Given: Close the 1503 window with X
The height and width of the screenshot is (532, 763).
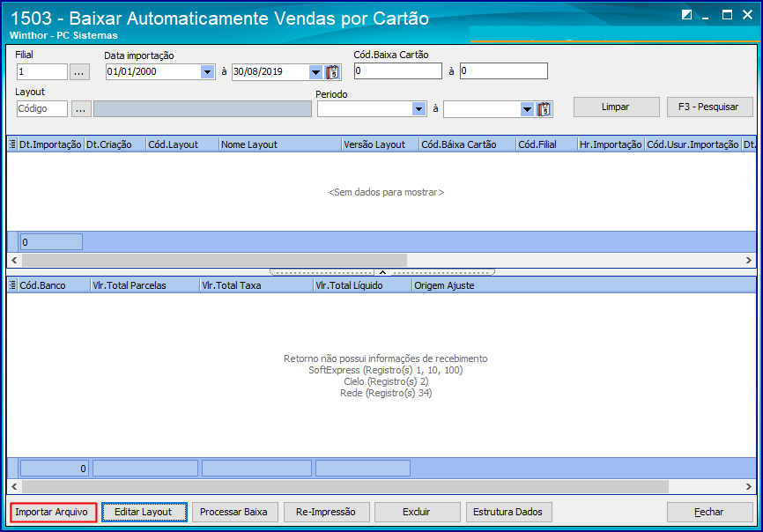Looking at the screenshot, I should click(747, 15).
